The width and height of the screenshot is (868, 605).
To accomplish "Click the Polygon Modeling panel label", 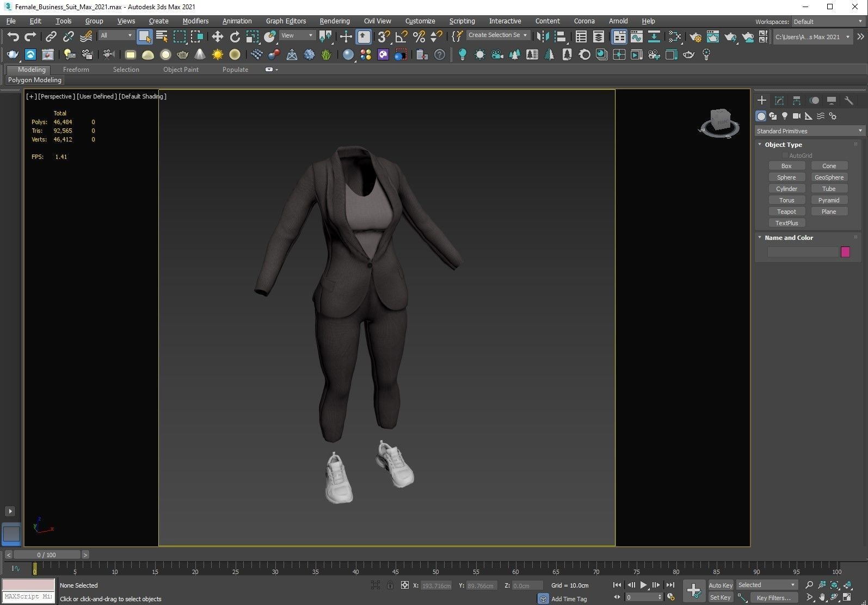I will pyautogui.click(x=34, y=80).
